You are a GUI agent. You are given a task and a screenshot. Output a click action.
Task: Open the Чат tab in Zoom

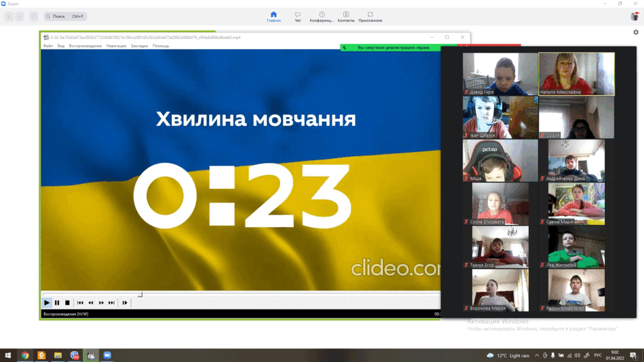[298, 16]
